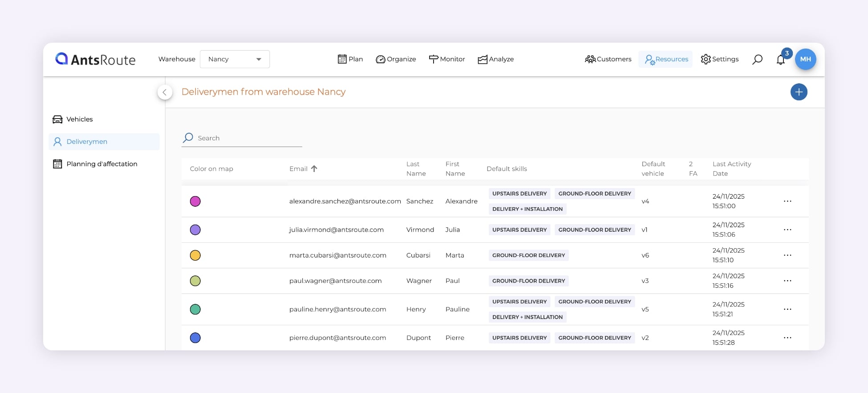This screenshot has width=868, height=393.
Task: Collapse the left sidebar panel
Action: [165, 92]
